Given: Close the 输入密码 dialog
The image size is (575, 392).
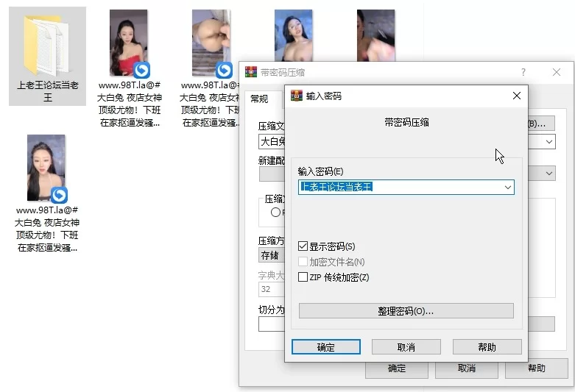Looking at the screenshot, I should 516,96.
